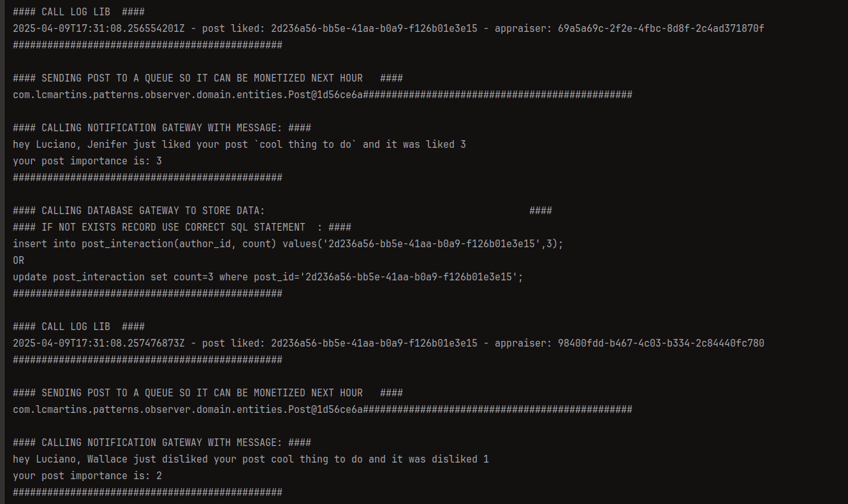Viewport: 848px width, 504px height.
Task: Click CALLING DATABASE GATEWAY TO STORE DATA header
Action: coord(282,210)
